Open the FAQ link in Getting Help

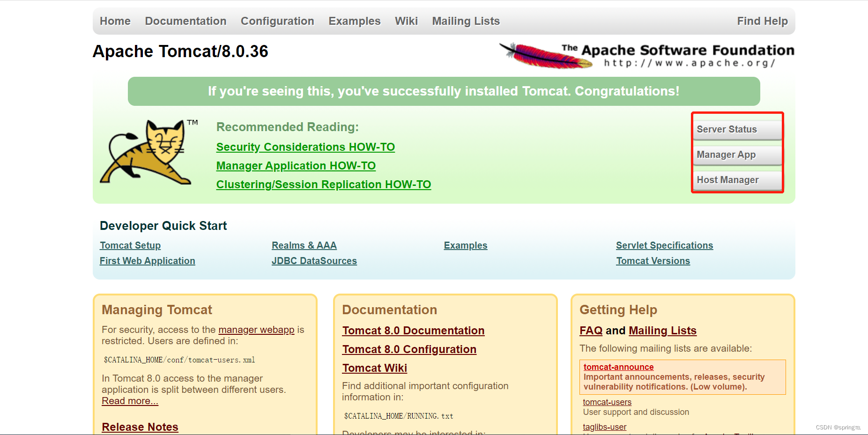(x=591, y=331)
